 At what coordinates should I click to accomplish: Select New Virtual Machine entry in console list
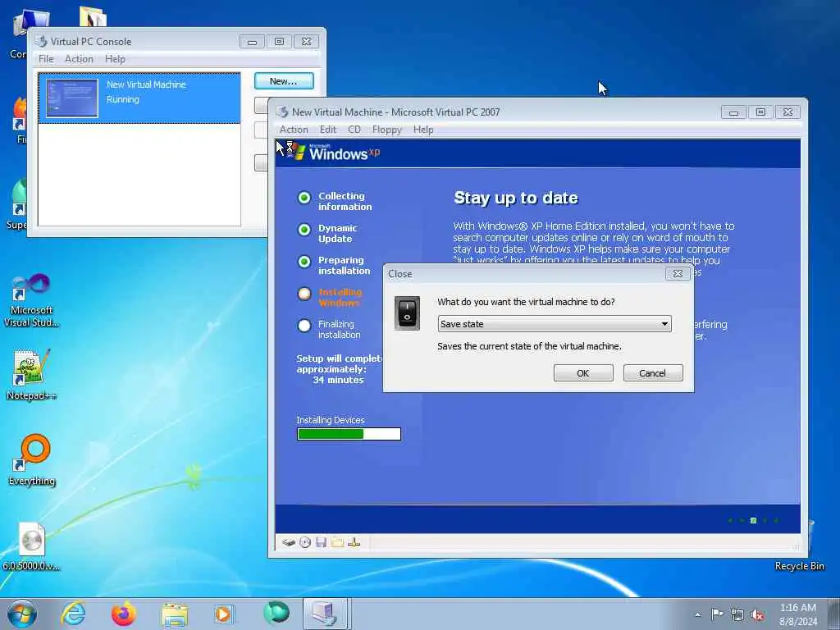(x=139, y=98)
